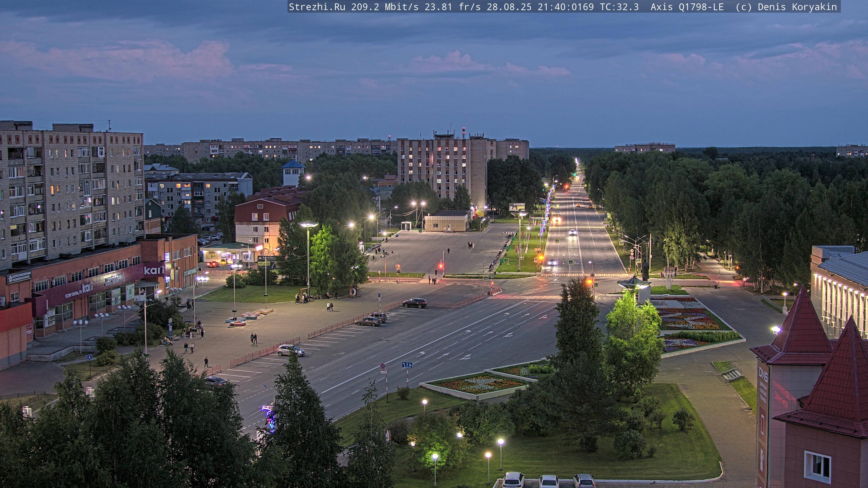The height and width of the screenshot is (488, 868).
Task: Select the 209.2 Mbit/s bitrate value
Action: click(384, 7)
